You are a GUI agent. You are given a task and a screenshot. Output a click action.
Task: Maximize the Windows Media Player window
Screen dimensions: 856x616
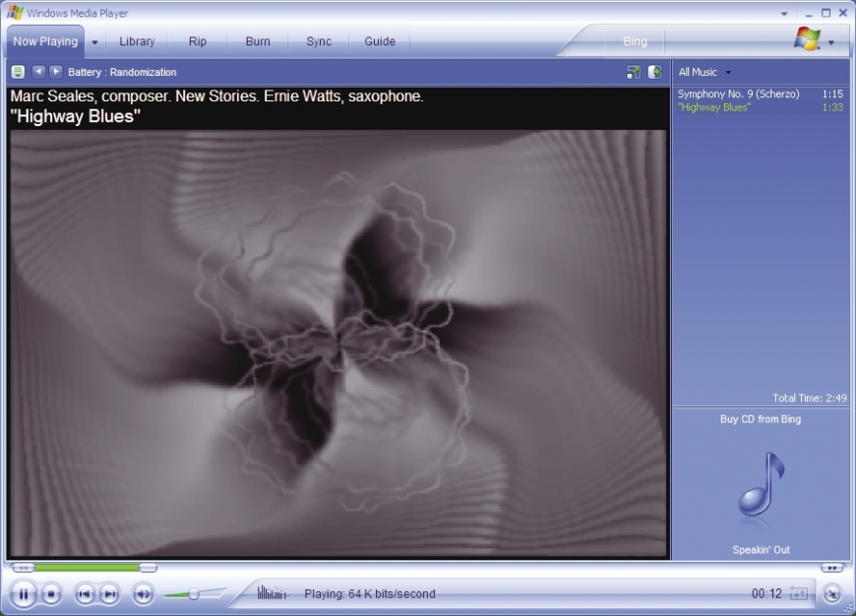825,13
